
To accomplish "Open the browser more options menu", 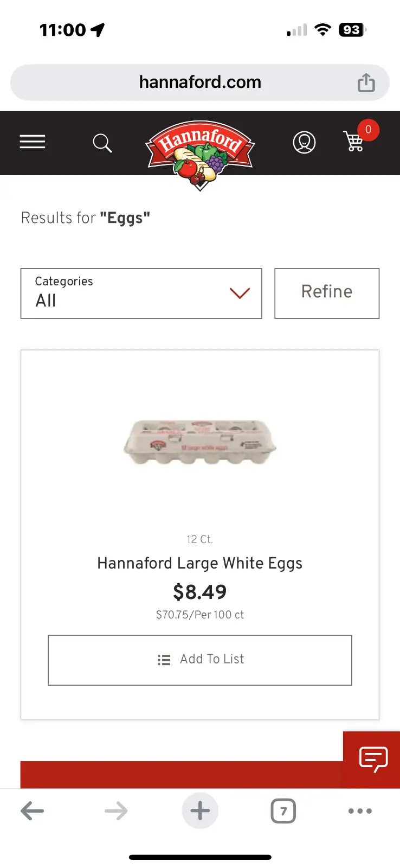I will click(x=360, y=811).
